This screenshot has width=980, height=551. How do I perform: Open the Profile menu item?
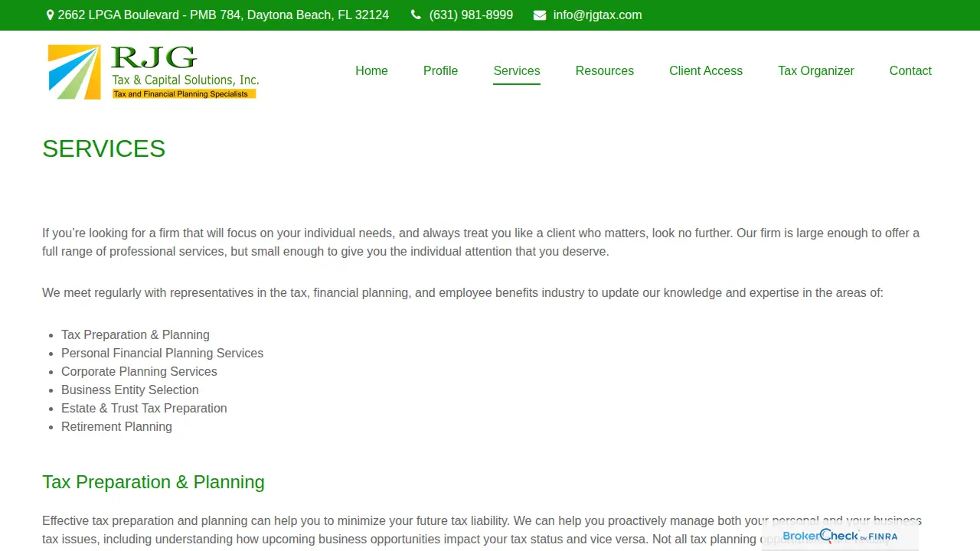coord(440,70)
